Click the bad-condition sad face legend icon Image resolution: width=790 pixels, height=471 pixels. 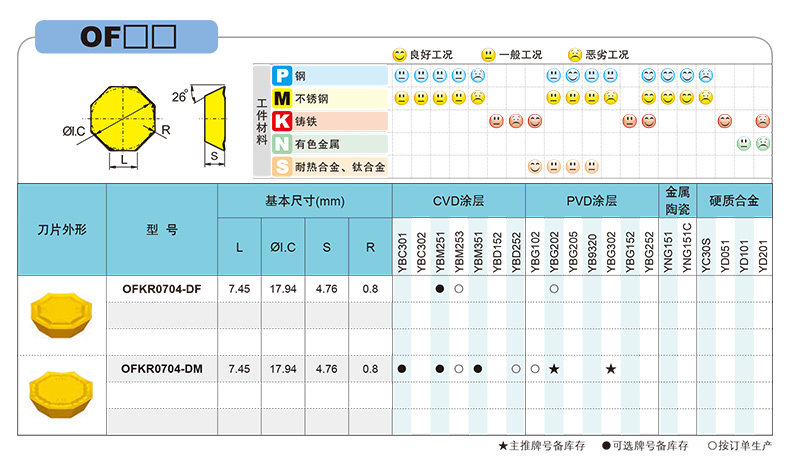click(575, 54)
